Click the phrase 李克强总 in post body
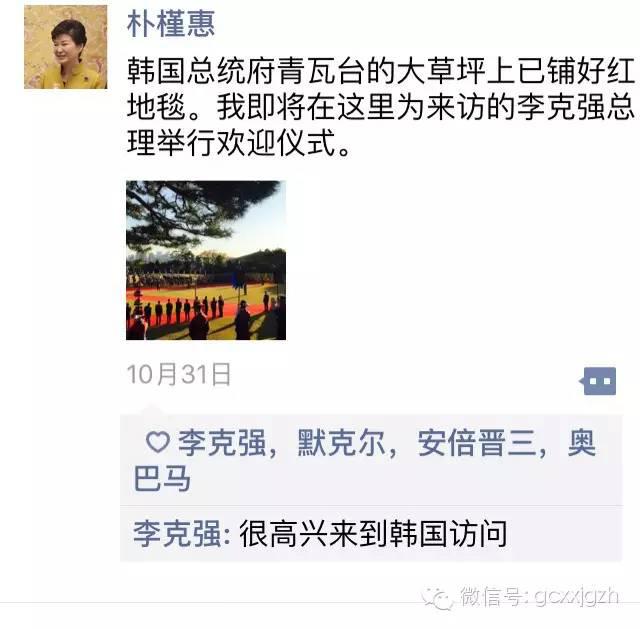Screen dimensions: 640x629 [x=576, y=107]
